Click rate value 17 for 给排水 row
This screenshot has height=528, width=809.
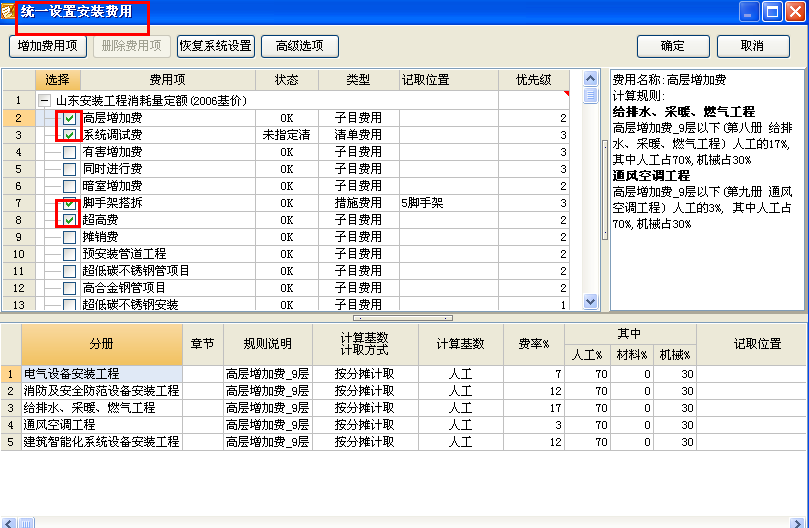coord(534,408)
